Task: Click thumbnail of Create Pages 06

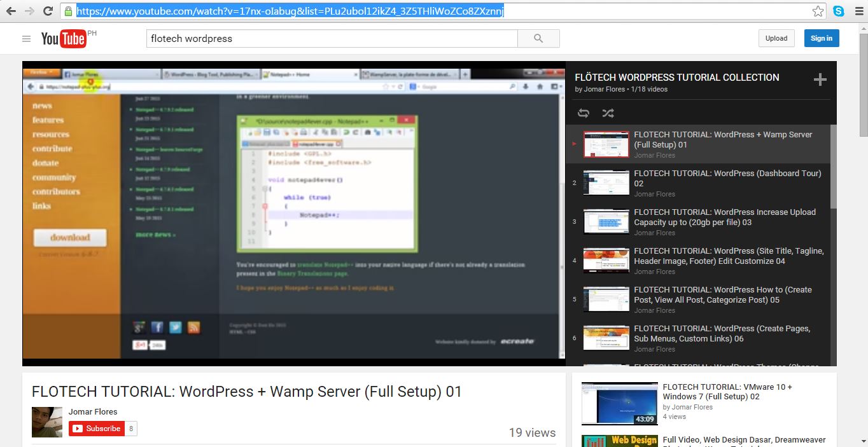Action: [x=606, y=338]
